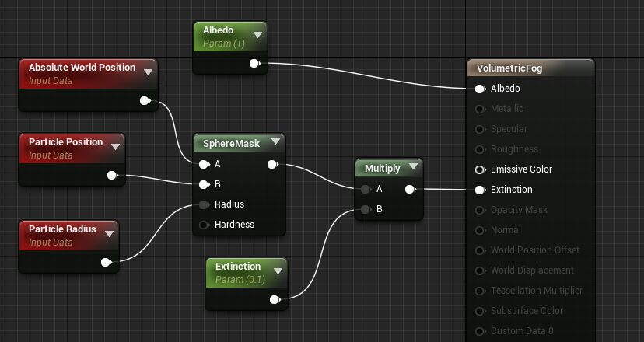Click the Subsurface Color label

tap(527, 311)
